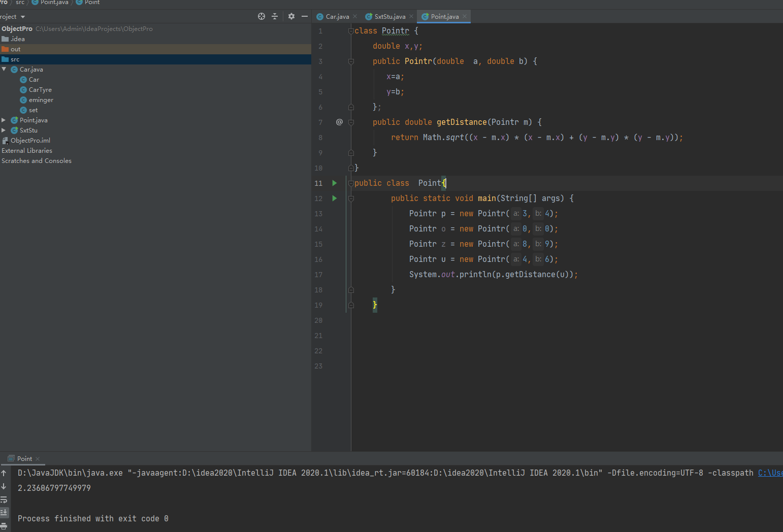Click the 'Process finished with exit code 0' text
Screen dimensions: 783x532
[x=93, y=518]
